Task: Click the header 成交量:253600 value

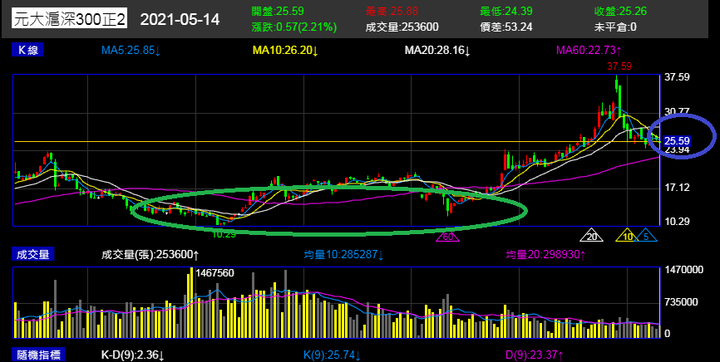Action: [402, 27]
